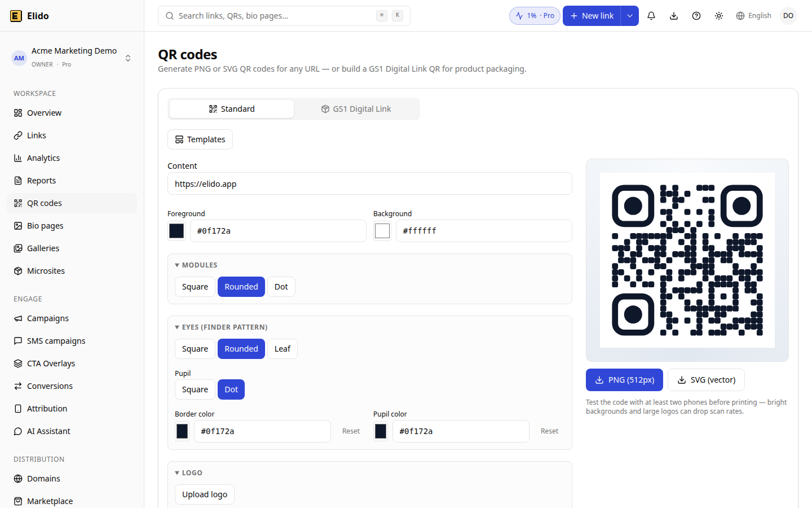The width and height of the screenshot is (812, 508).
Task: Select Square pupil style
Action: tap(195, 389)
